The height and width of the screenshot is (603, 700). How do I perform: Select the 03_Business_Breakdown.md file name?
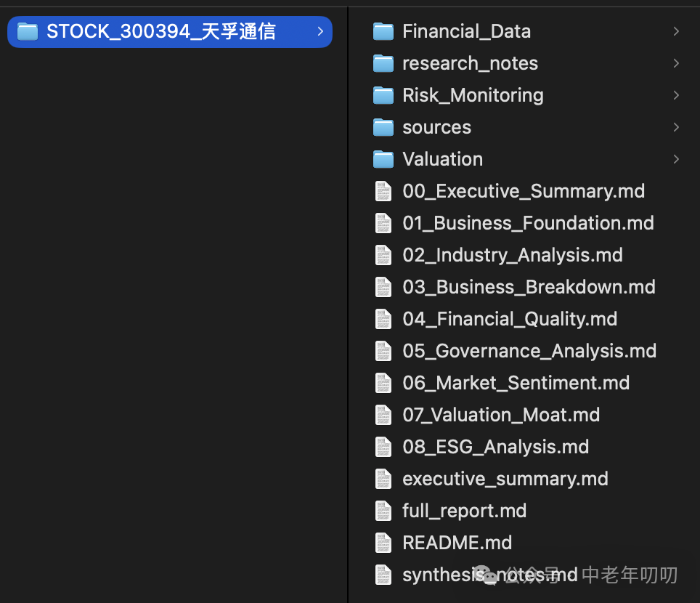[529, 287]
